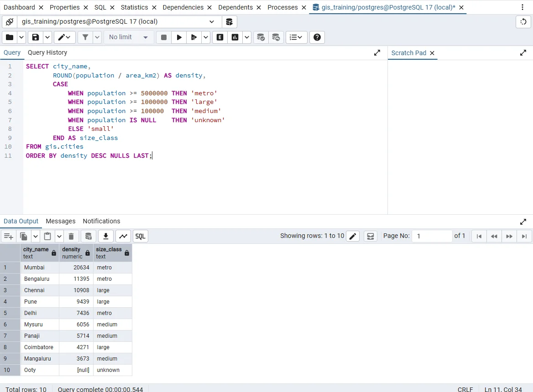Open the Notifications tab
The height and width of the screenshot is (392, 533).
tap(101, 221)
